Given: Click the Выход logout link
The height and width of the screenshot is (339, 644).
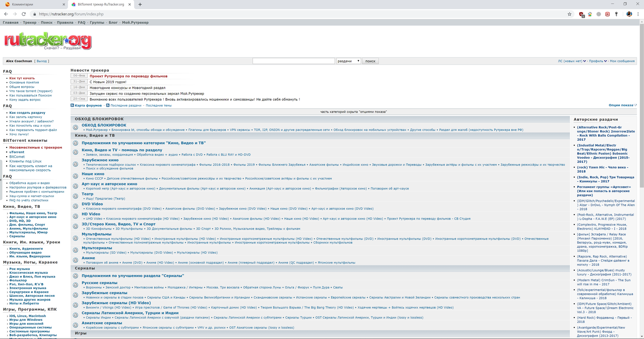Looking at the screenshot, I should [41, 61].
